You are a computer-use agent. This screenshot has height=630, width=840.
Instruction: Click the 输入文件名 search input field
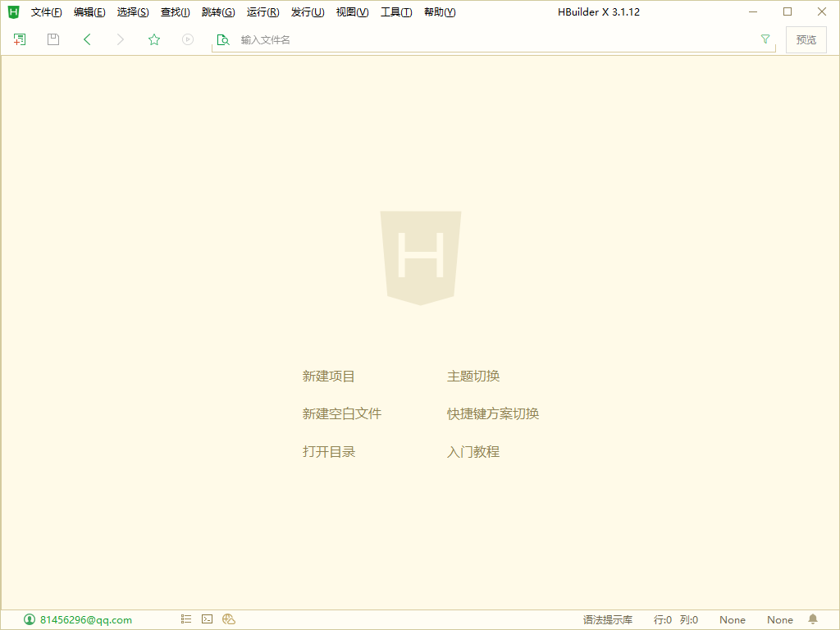click(x=492, y=39)
